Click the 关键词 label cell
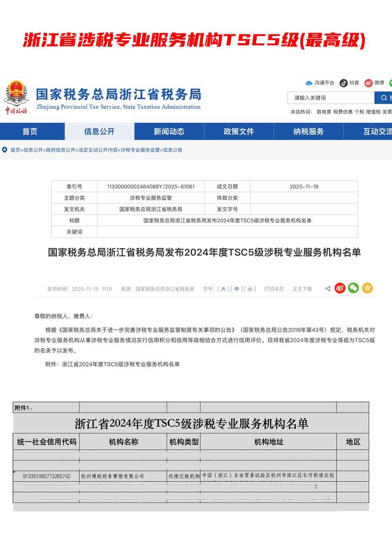This screenshot has width=392, height=554. click(74, 232)
